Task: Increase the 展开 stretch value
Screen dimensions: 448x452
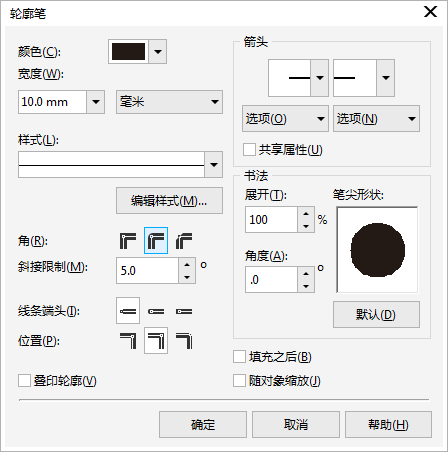Action: (x=306, y=213)
